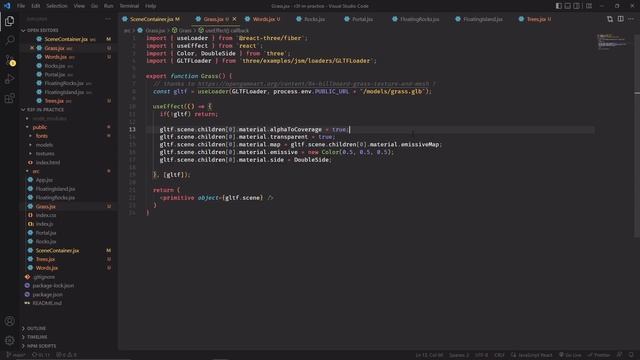Open App.jsx in the src folder

click(44, 180)
